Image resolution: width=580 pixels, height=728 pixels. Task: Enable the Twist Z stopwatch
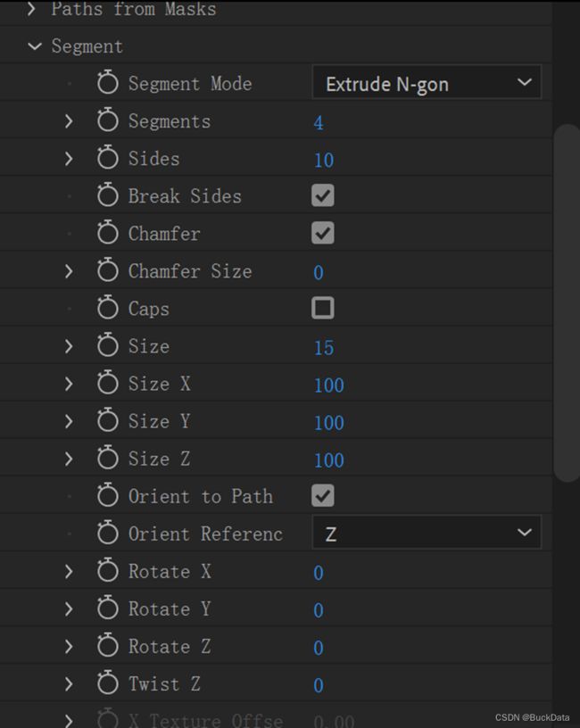pyautogui.click(x=108, y=682)
